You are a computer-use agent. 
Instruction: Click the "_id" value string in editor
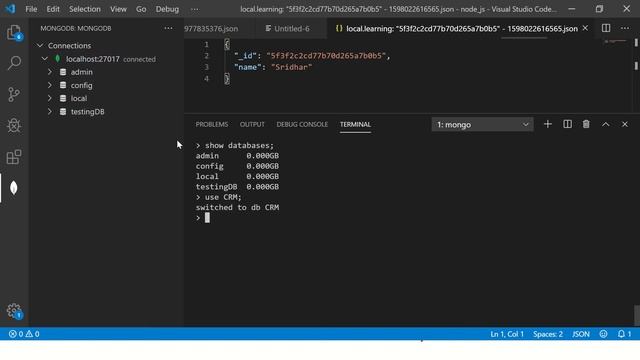326,56
